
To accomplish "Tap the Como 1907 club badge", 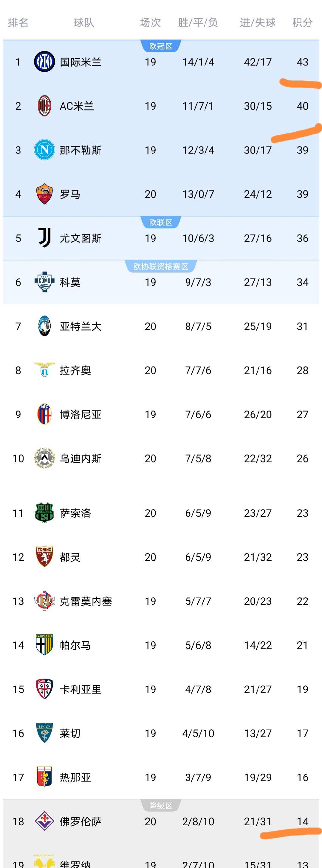I will click(44, 282).
